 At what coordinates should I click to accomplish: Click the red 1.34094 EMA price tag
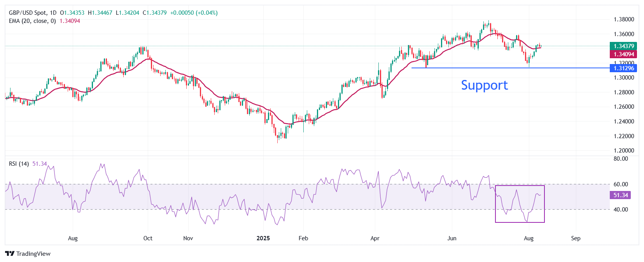coord(623,54)
